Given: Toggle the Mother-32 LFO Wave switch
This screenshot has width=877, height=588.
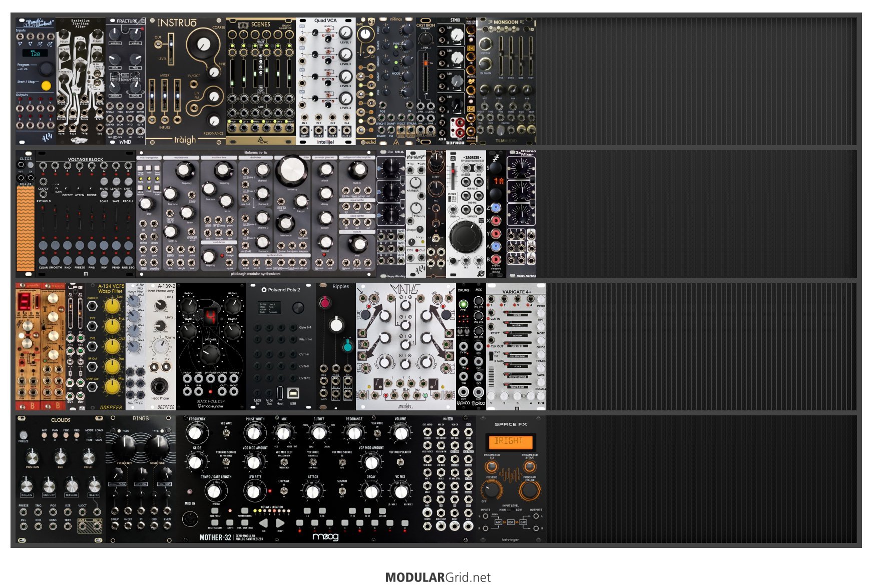Looking at the screenshot, I should tap(284, 490).
